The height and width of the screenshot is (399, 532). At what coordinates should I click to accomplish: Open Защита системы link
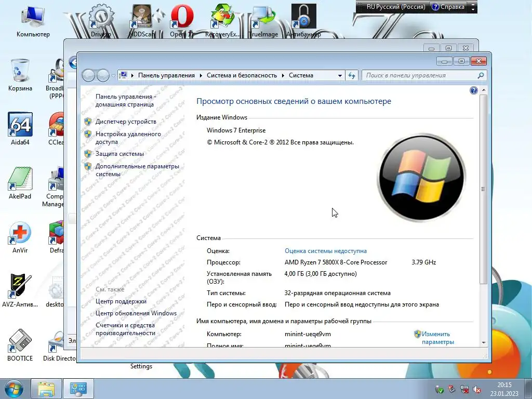(119, 154)
